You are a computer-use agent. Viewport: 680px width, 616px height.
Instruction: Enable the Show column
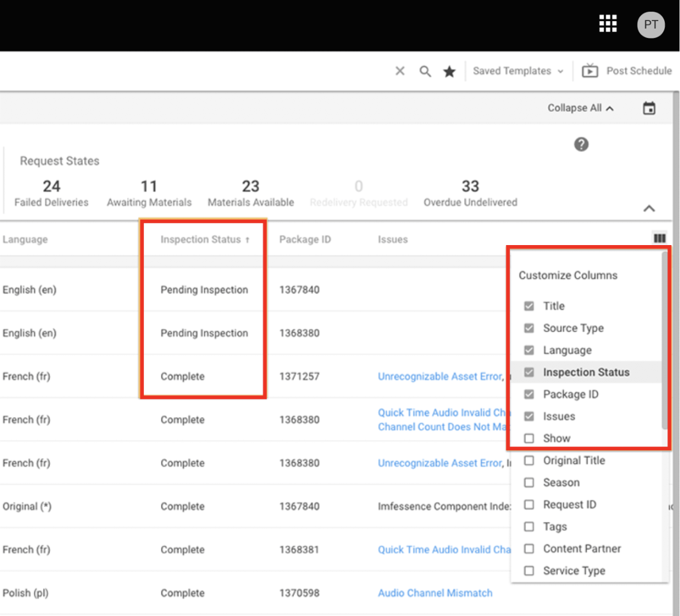coord(529,438)
